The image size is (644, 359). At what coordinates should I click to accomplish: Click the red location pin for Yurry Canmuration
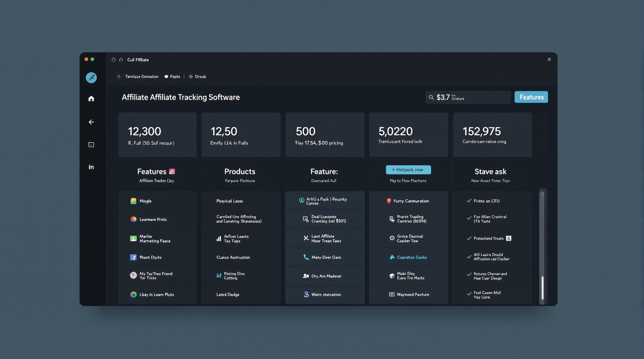(389, 201)
